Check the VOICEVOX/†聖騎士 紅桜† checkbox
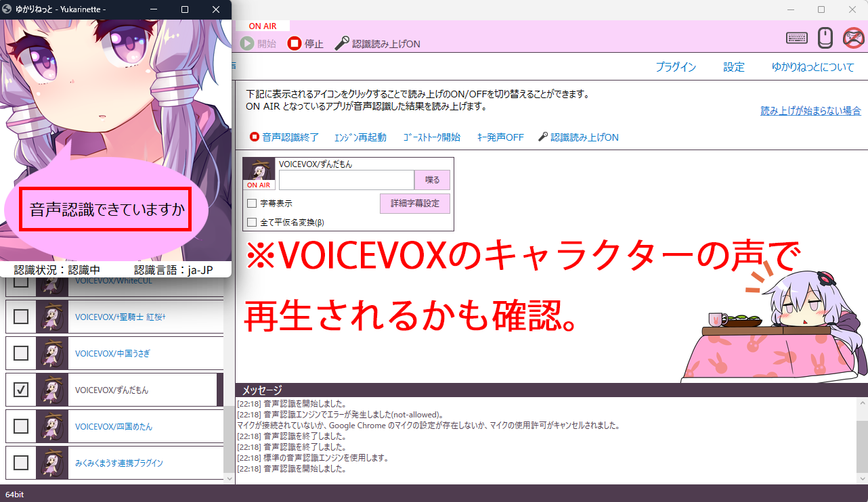The image size is (868, 502). [x=21, y=316]
